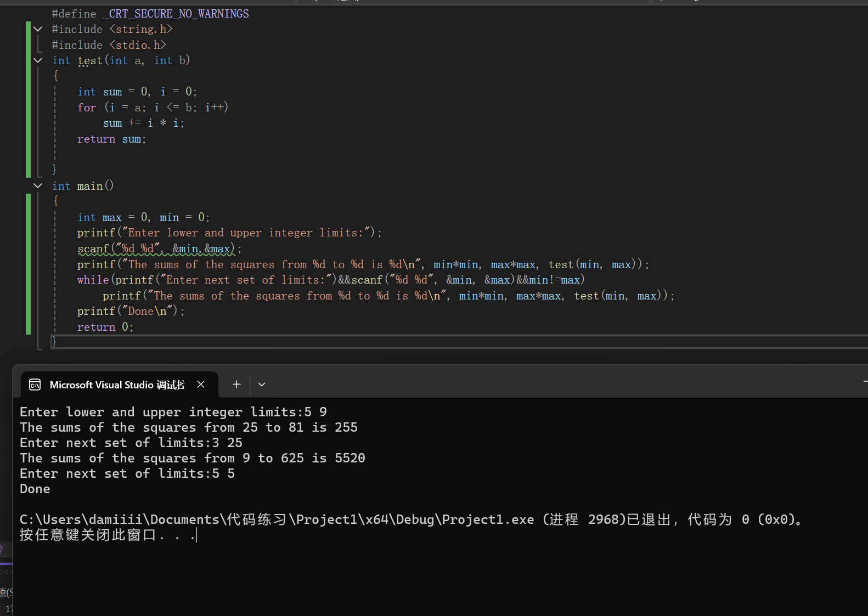Collapse the main function fold arrow
Screen dimensions: 868x616
click(x=38, y=186)
